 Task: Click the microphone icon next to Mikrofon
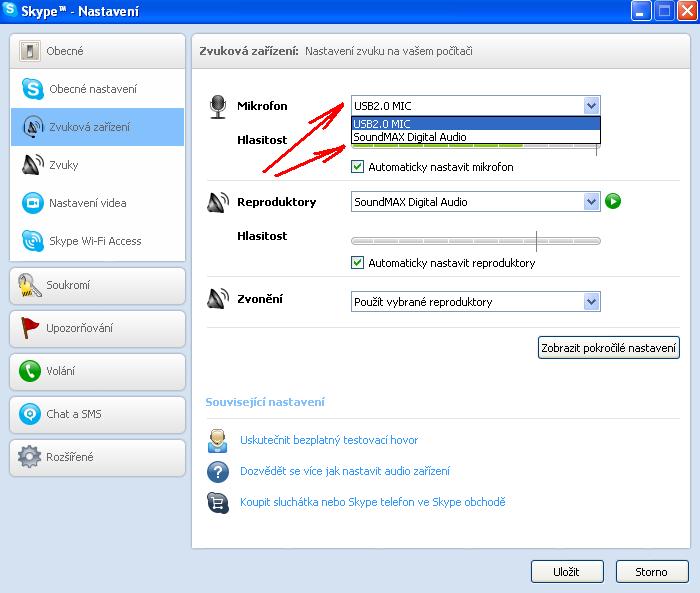(218, 107)
